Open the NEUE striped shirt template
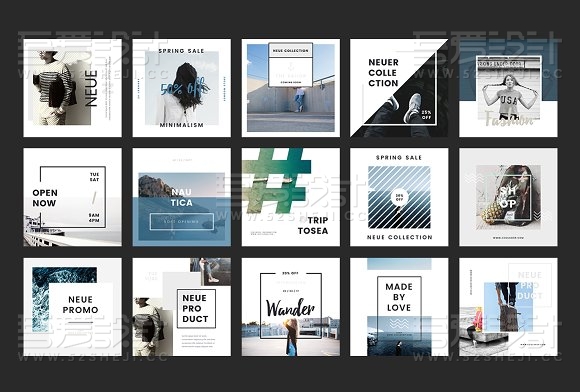Screen dimensions: 580x392 pyautogui.click(x=72, y=88)
